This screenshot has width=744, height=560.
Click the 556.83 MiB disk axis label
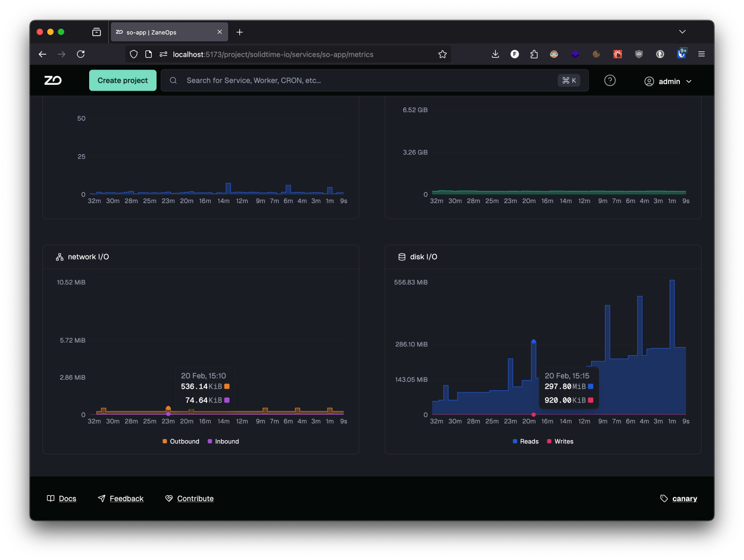(x=411, y=282)
